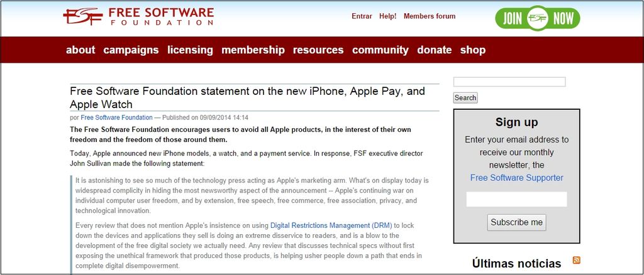The height and width of the screenshot is (275, 644).
Task: Click the Free Software Foundation logo
Action: pos(138,16)
